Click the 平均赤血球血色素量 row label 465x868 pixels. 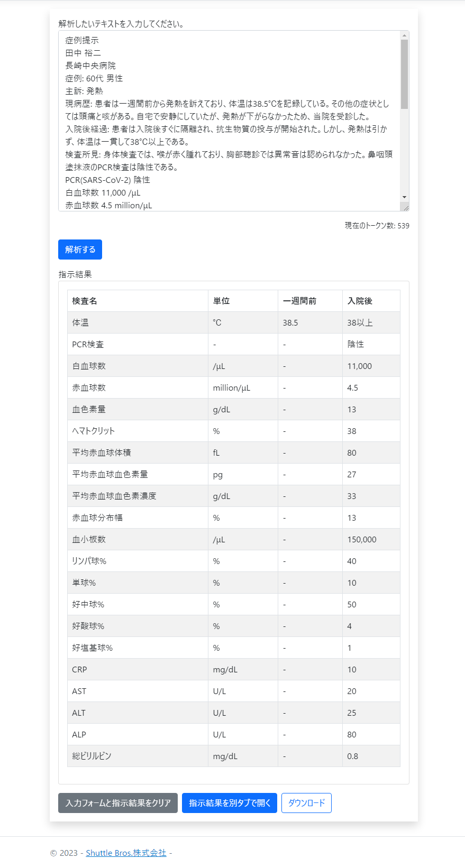pyautogui.click(x=138, y=474)
